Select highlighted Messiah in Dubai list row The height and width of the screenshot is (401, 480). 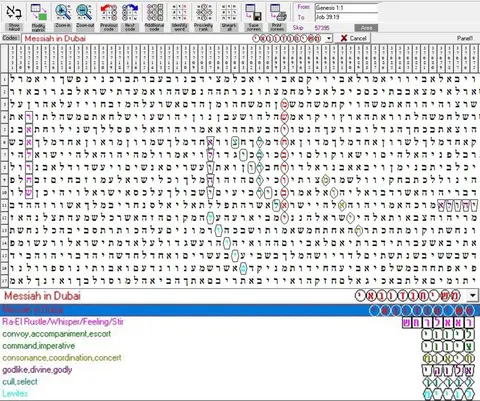pyautogui.click(x=240, y=310)
